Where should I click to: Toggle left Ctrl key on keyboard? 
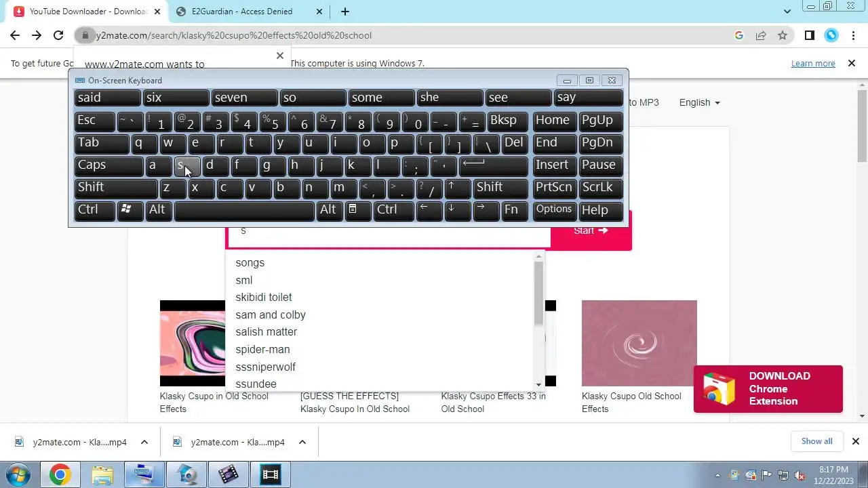click(x=94, y=210)
